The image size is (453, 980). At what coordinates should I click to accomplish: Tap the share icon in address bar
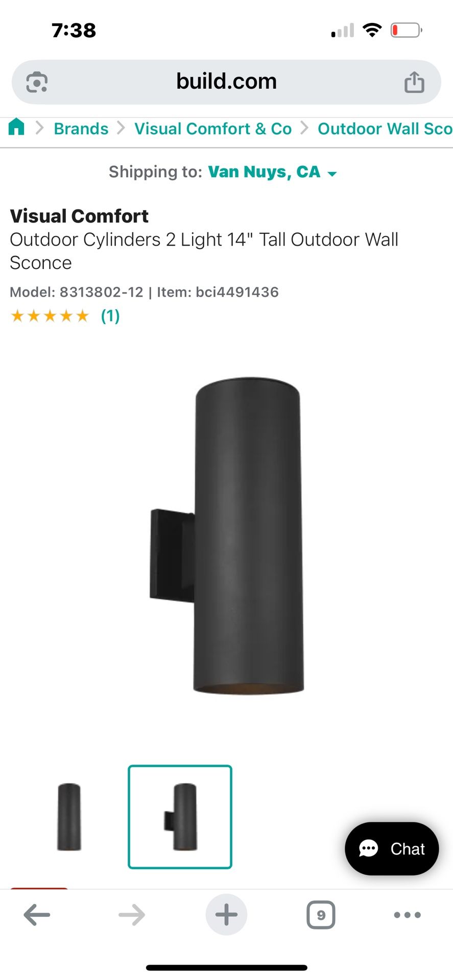414,82
